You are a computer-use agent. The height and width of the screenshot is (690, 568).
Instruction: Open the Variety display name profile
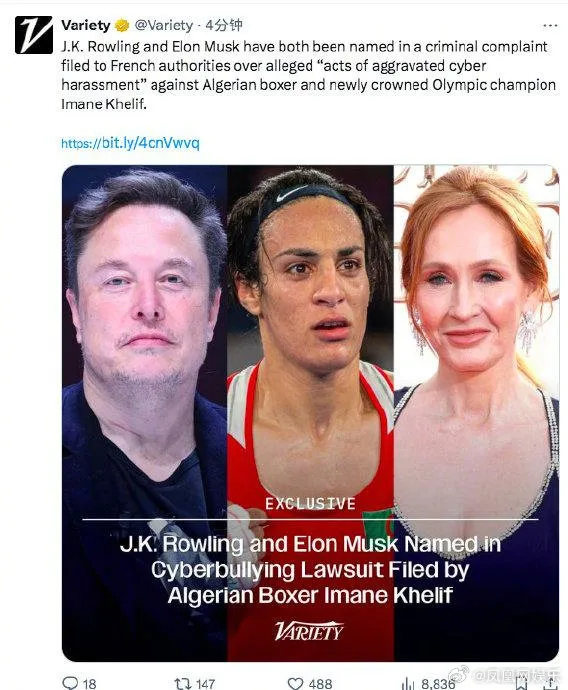click(85, 25)
